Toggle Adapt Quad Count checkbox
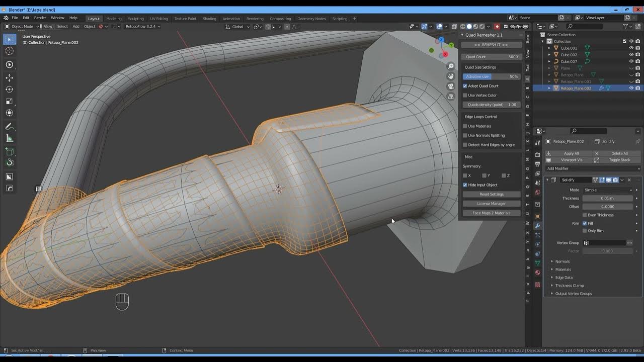This screenshot has height=362, width=644. click(x=465, y=86)
